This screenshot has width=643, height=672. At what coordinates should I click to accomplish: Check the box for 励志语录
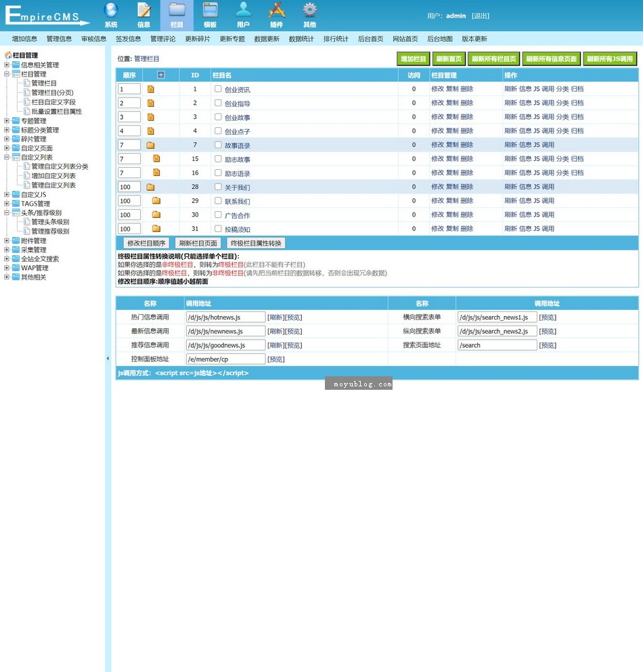click(x=218, y=173)
